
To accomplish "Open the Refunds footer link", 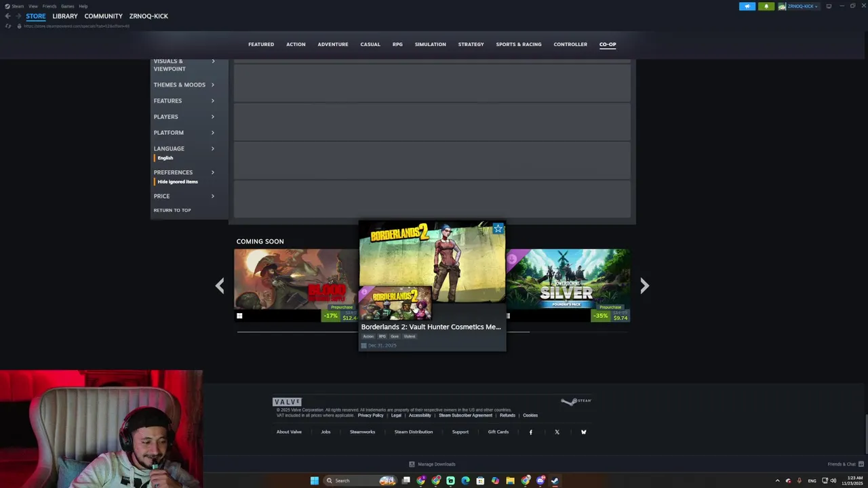I will pos(507,415).
